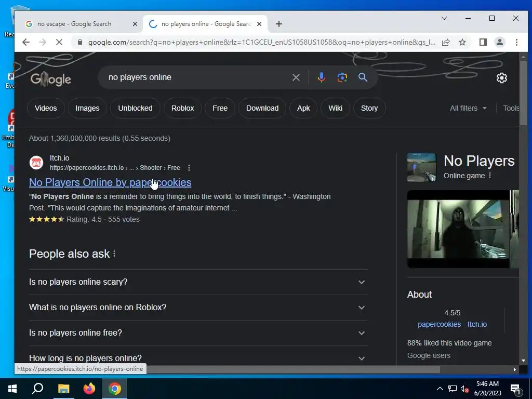Stop loading the page with the X button
This screenshot has width=532, height=399.
point(59,42)
